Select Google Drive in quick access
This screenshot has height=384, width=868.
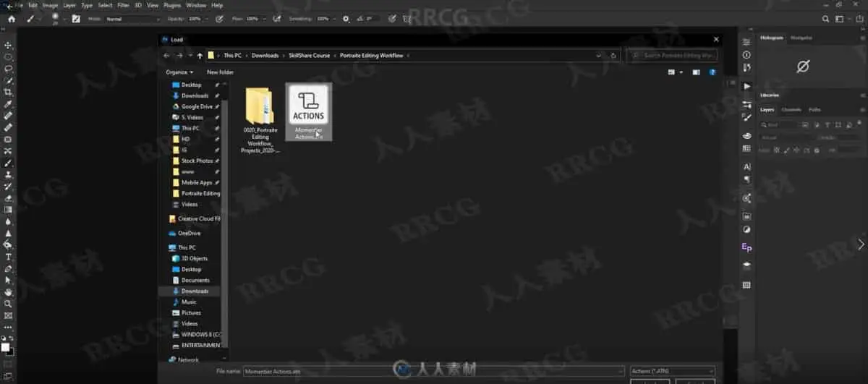coord(196,106)
